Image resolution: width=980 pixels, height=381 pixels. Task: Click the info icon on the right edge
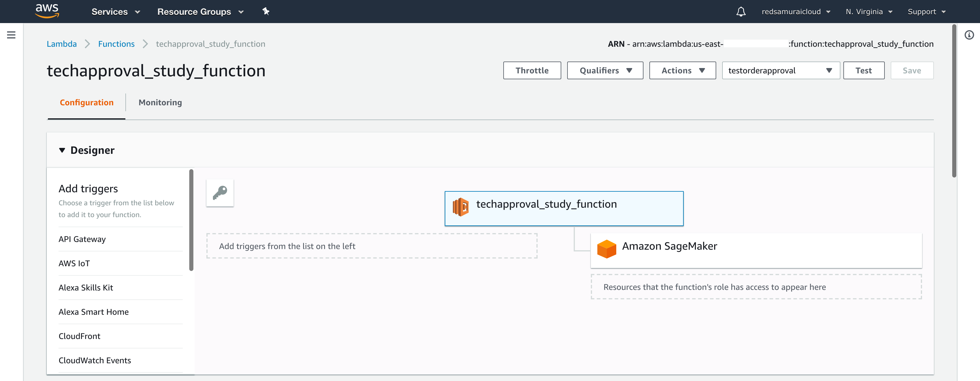[x=970, y=35]
